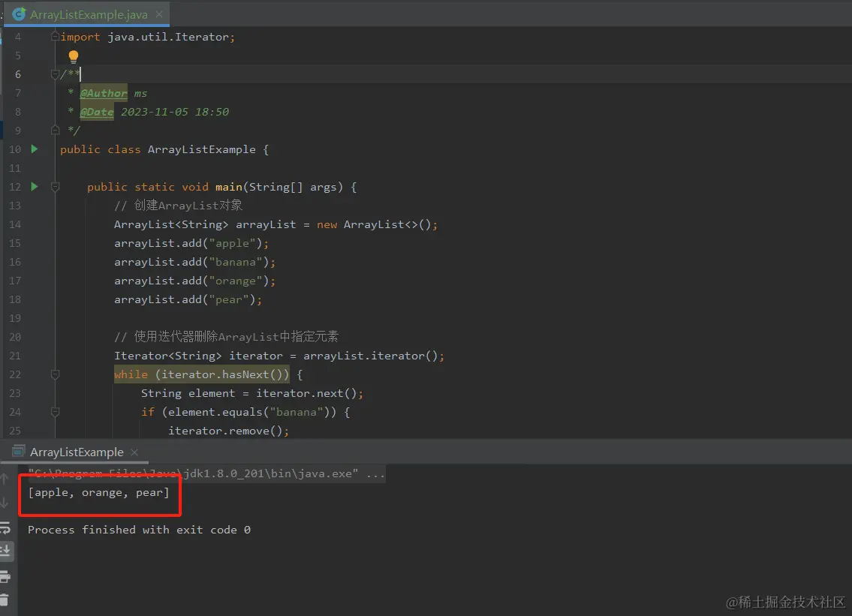Click the java.exe command line in console
This screenshot has height=616, width=852.
click(206, 473)
